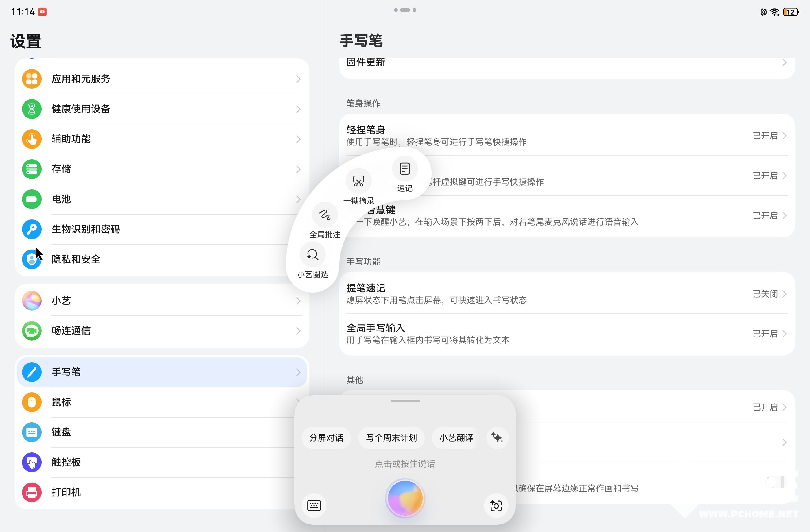Tap 已开启 status below 其他
Screen dimensions: 810x532
765,407
